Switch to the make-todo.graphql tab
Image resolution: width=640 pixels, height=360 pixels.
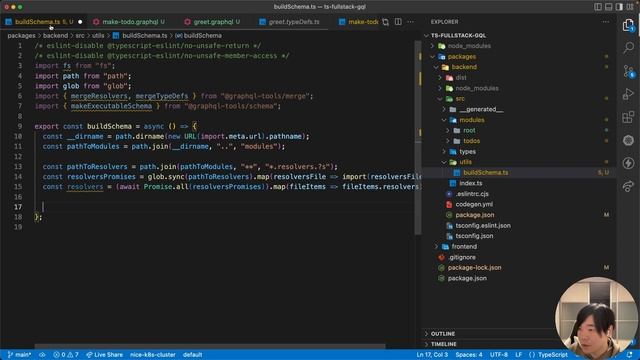pyautogui.click(x=130, y=22)
